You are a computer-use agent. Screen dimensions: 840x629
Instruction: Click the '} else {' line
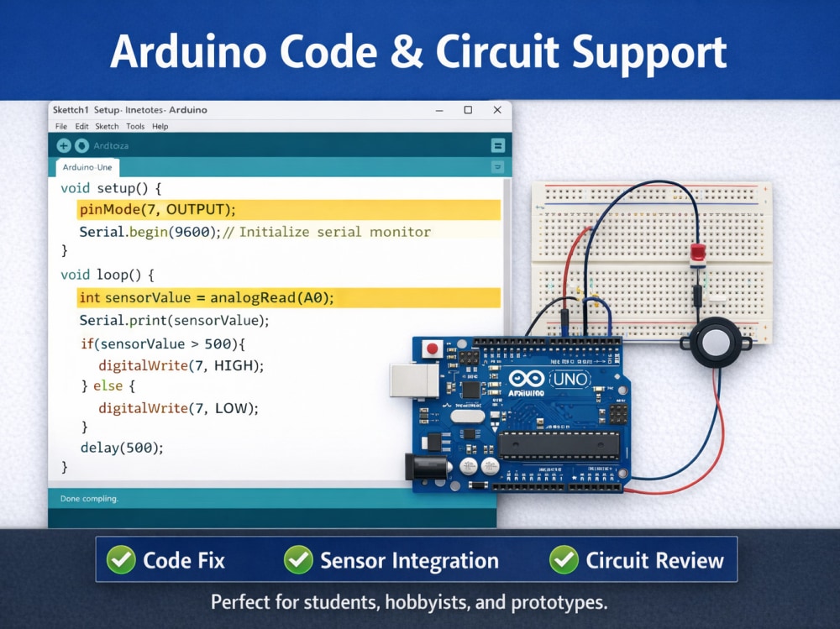point(108,385)
